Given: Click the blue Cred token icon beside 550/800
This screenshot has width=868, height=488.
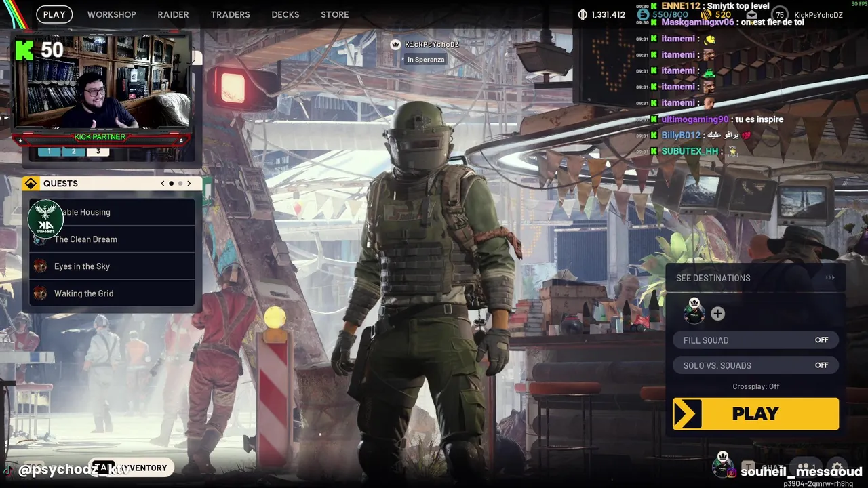Looking at the screenshot, I should (x=643, y=14).
